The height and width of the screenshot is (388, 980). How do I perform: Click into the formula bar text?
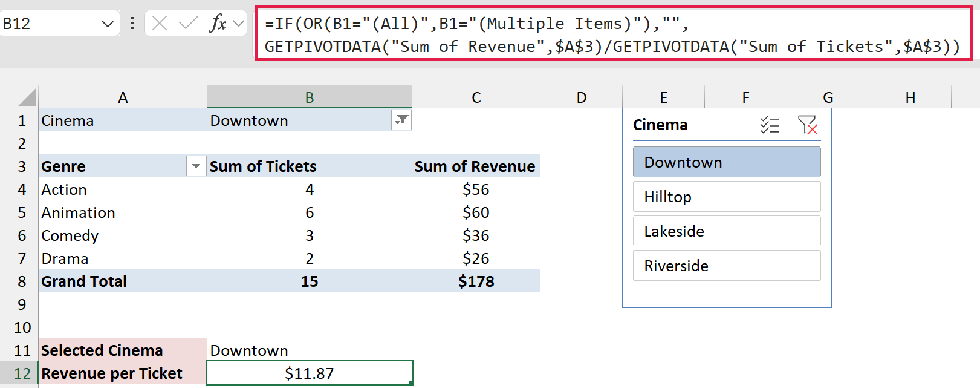[613, 35]
